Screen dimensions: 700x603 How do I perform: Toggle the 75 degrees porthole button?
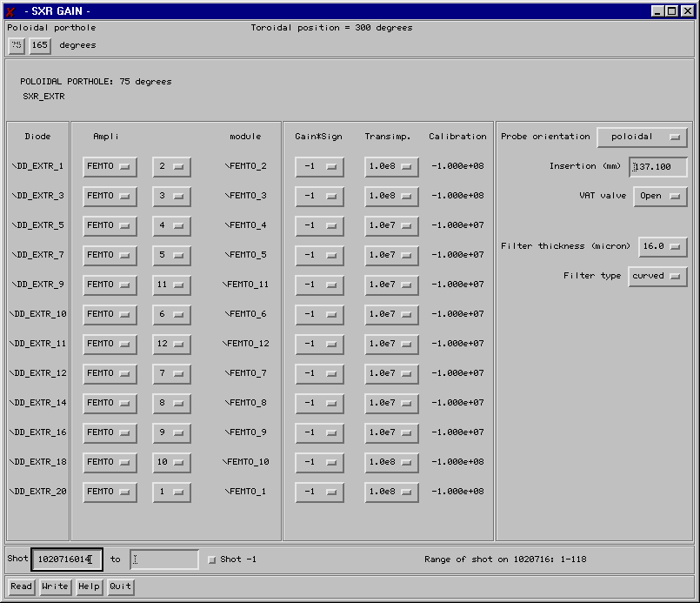tap(17, 45)
